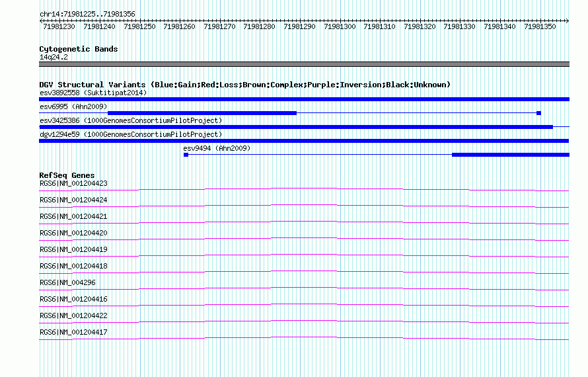Open transcript RGS6|NM_001204420

73,233
